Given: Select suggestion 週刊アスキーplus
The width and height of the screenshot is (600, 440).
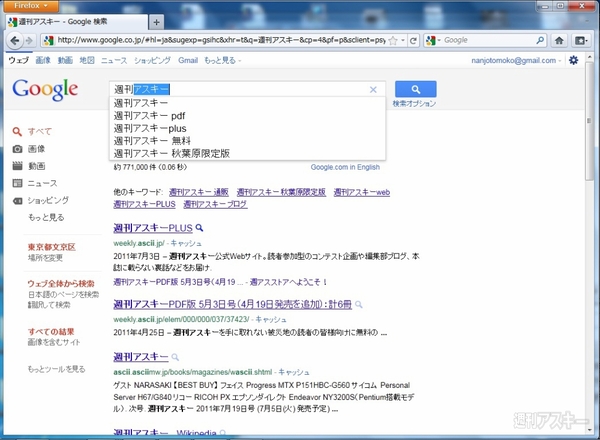Looking at the screenshot, I should pyautogui.click(x=247, y=128).
